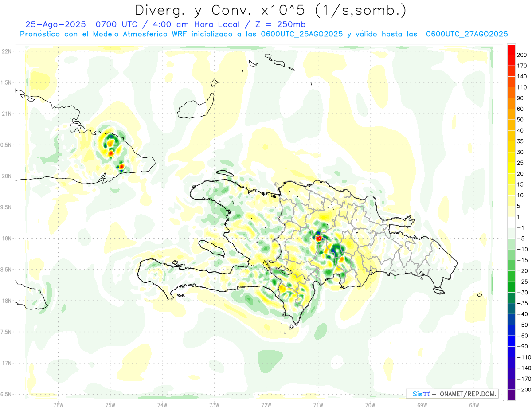Click the '19N' latitude label

point(6,239)
